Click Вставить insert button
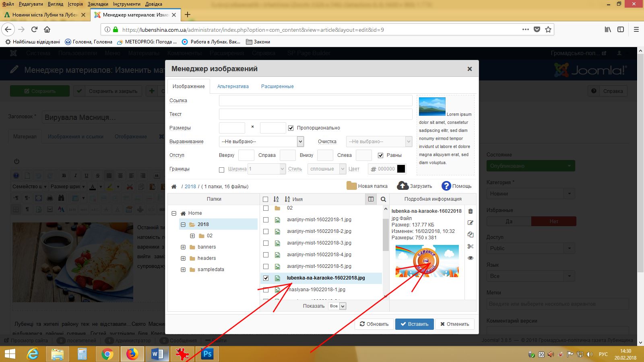Image resolution: width=644 pixels, height=362 pixels. tap(415, 324)
